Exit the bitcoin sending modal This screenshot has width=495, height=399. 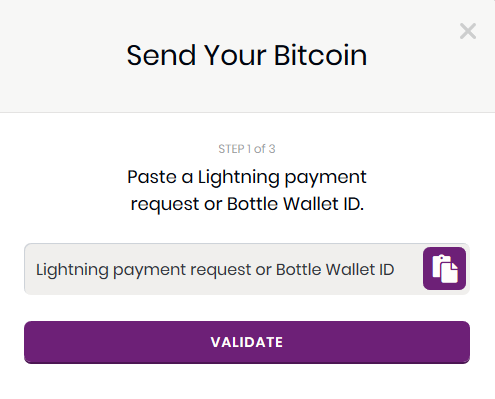tap(468, 31)
